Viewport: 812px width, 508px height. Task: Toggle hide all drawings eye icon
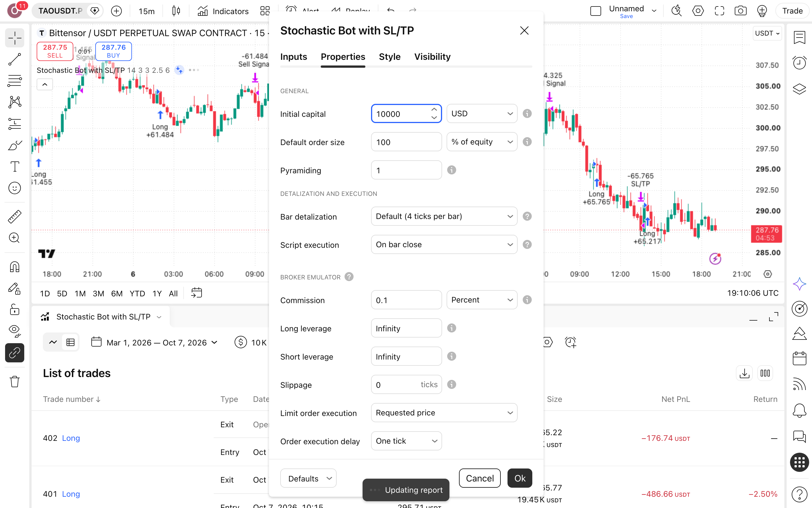14,331
